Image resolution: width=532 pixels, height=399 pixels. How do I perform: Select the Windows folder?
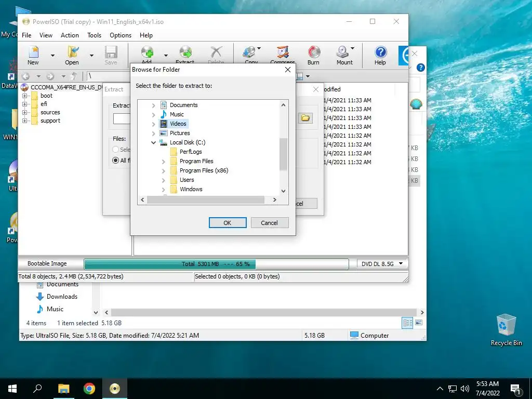point(191,189)
